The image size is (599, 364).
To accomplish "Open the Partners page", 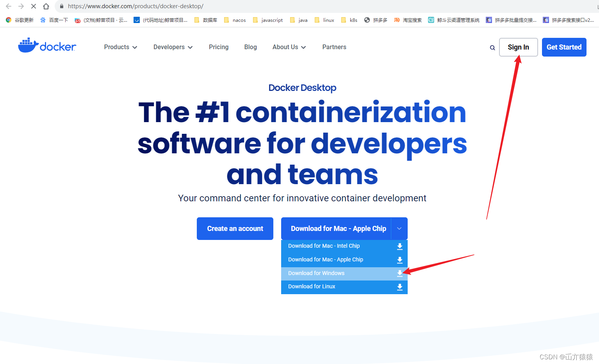I will pyautogui.click(x=334, y=47).
